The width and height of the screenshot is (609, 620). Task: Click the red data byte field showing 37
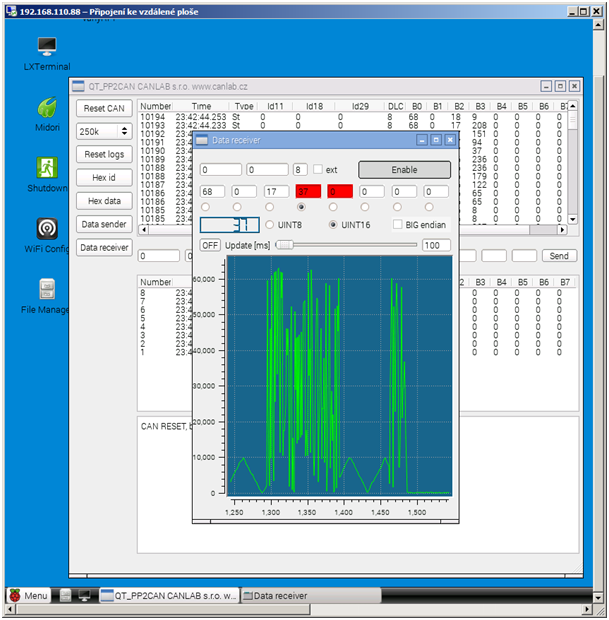308,191
